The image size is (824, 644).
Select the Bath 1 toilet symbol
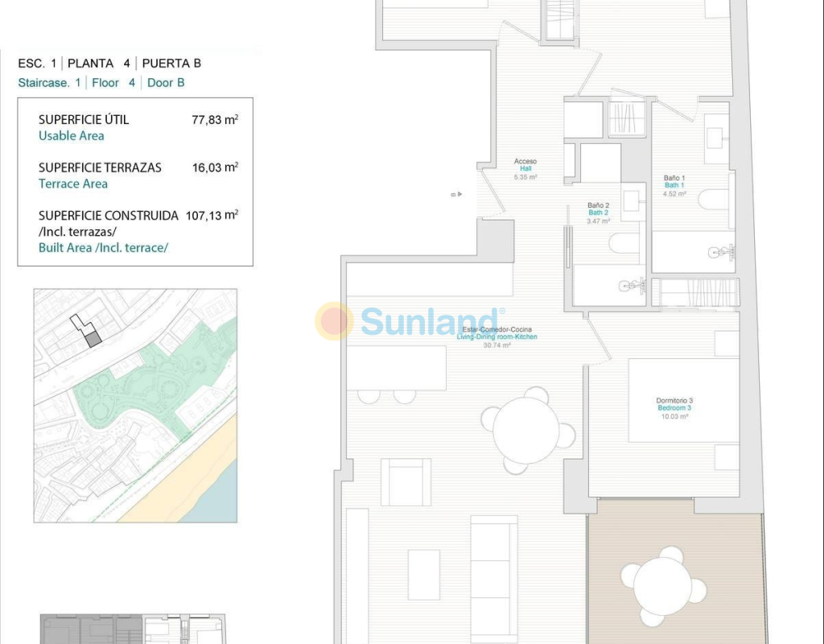(x=713, y=199)
